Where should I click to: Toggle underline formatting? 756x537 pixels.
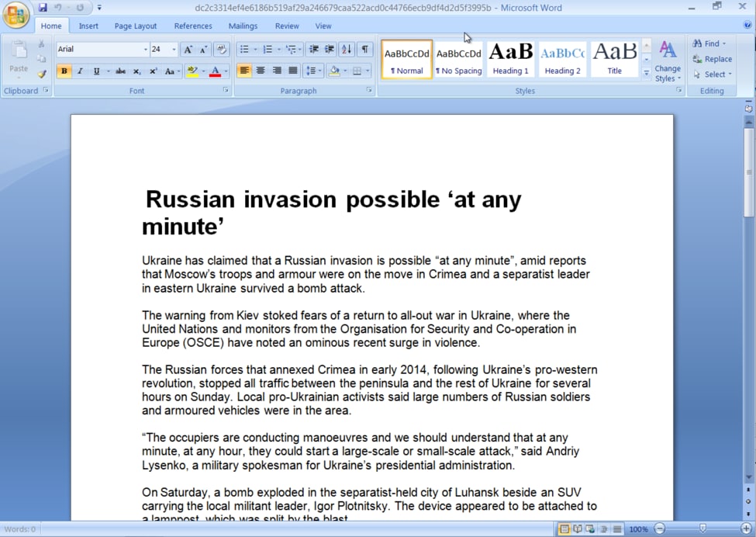coord(96,71)
